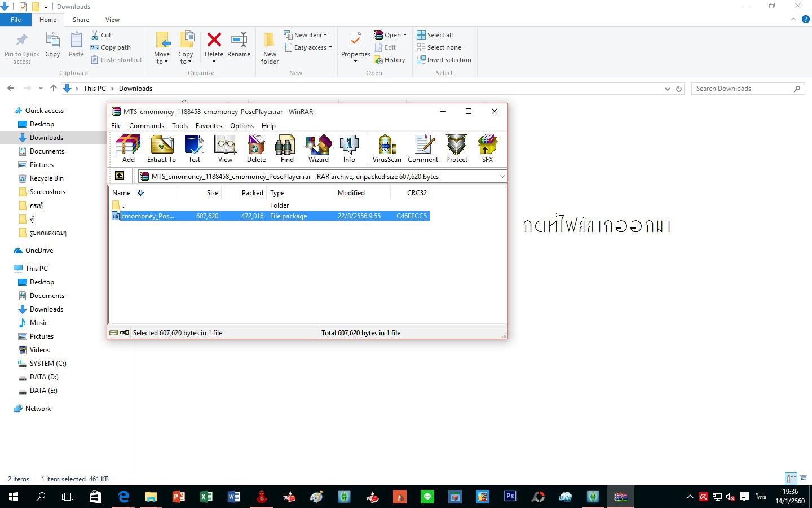Open Microsoft Edge from the taskbar
The image size is (812, 508).
123,497
